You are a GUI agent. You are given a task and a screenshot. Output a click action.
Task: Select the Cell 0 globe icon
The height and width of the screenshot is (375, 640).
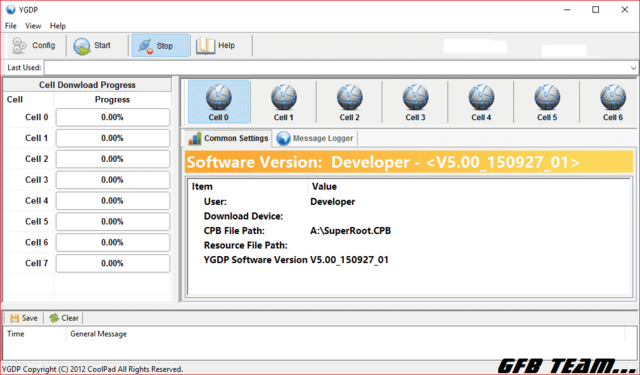coord(218,102)
